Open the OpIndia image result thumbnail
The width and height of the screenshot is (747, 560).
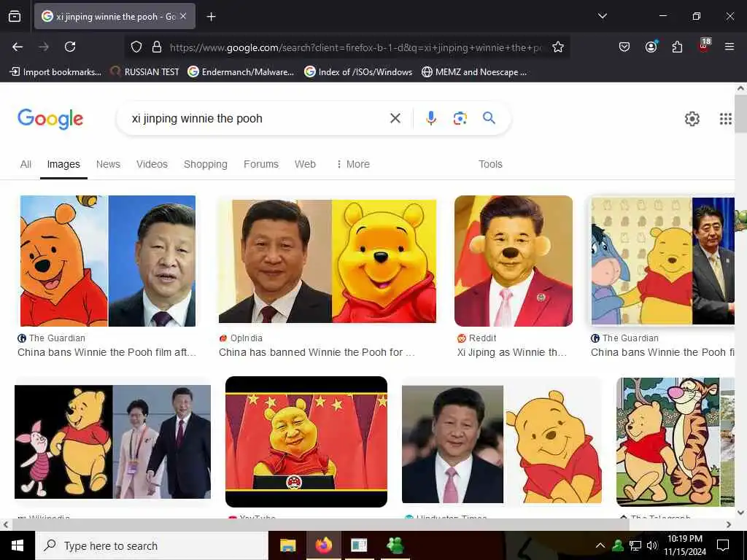click(x=328, y=261)
